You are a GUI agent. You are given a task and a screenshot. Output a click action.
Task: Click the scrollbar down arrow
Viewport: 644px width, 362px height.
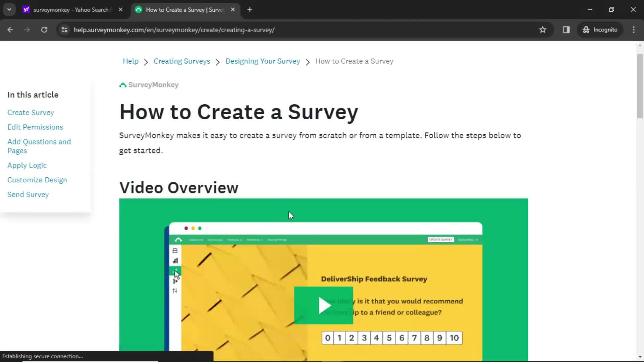coord(640,357)
